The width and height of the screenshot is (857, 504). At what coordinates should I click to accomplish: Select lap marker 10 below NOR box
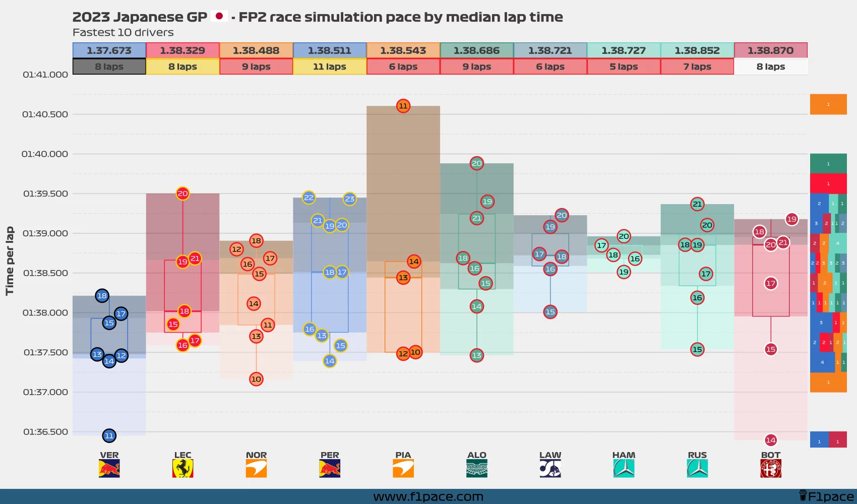[256, 380]
